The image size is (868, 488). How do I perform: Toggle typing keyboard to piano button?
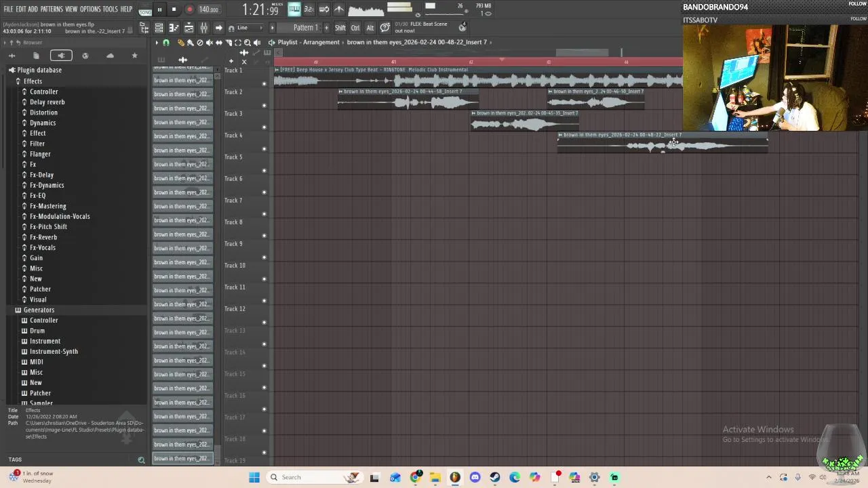tap(294, 9)
